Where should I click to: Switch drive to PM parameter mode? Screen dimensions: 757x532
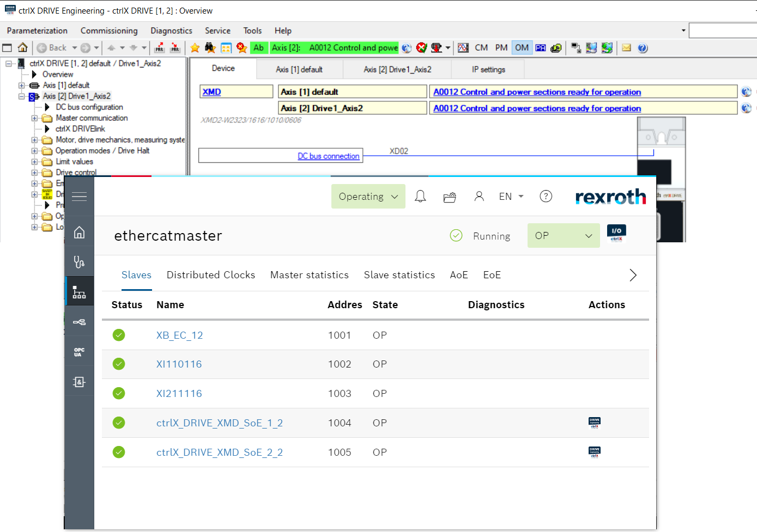tap(501, 48)
